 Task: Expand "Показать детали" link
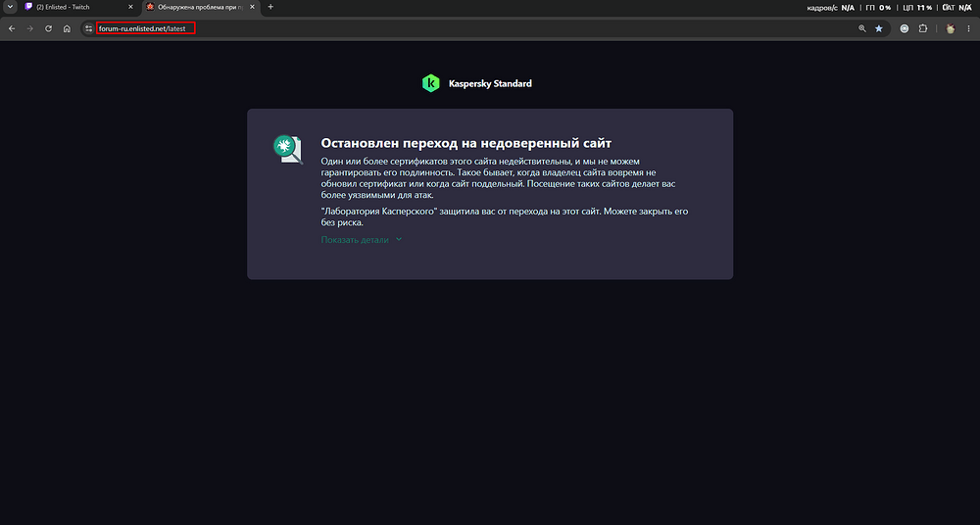(x=355, y=240)
